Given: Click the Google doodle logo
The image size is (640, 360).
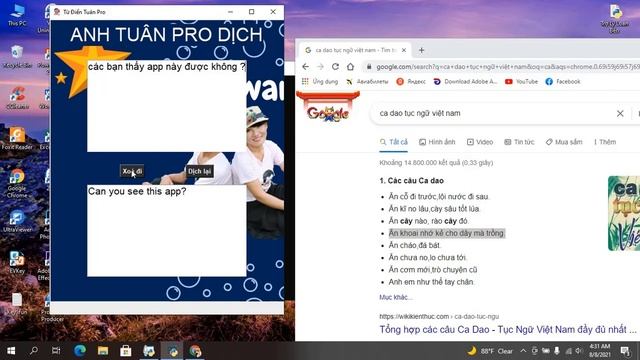Looking at the screenshot, I should pyautogui.click(x=328, y=108).
